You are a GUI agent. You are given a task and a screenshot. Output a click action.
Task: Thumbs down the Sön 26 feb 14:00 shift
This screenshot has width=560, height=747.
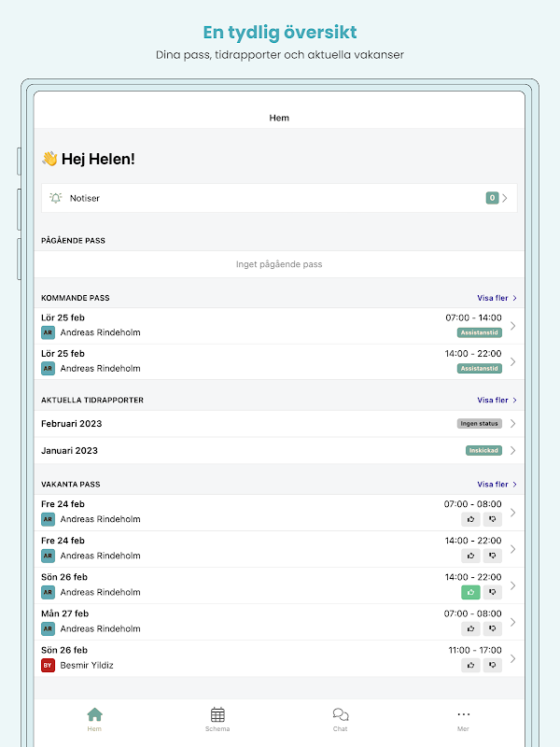coord(493,592)
